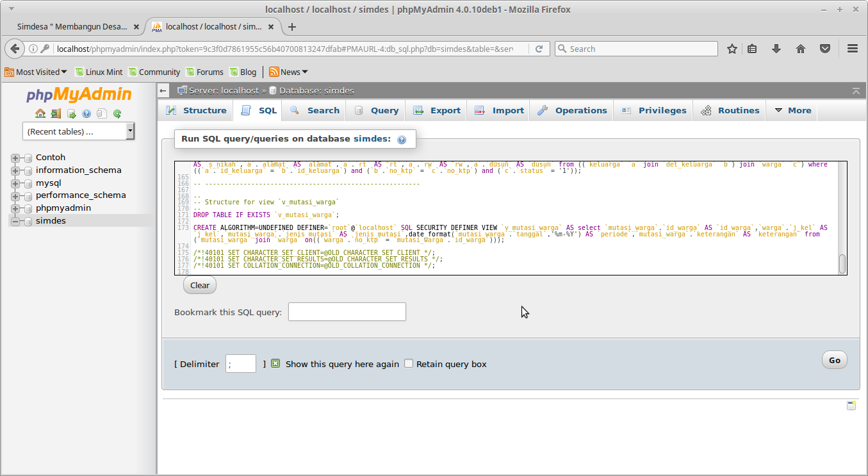Expand the mysql database node
Image resolution: width=868 pixels, height=476 pixels.
coord(15,183)
